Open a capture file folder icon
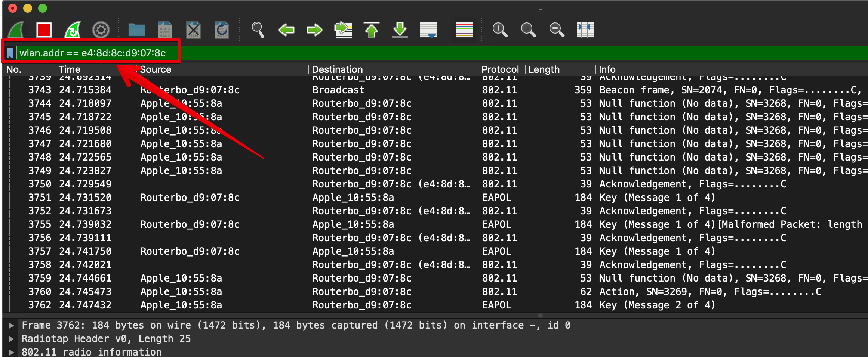 137,30
